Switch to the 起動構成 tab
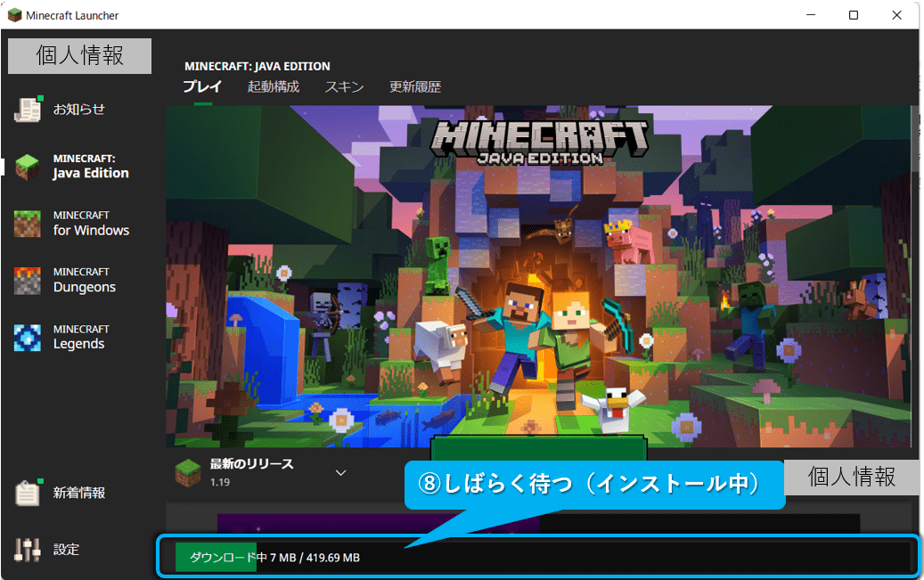Image resolution: width=924 pixels, height=580 pixels. point(273,86)
